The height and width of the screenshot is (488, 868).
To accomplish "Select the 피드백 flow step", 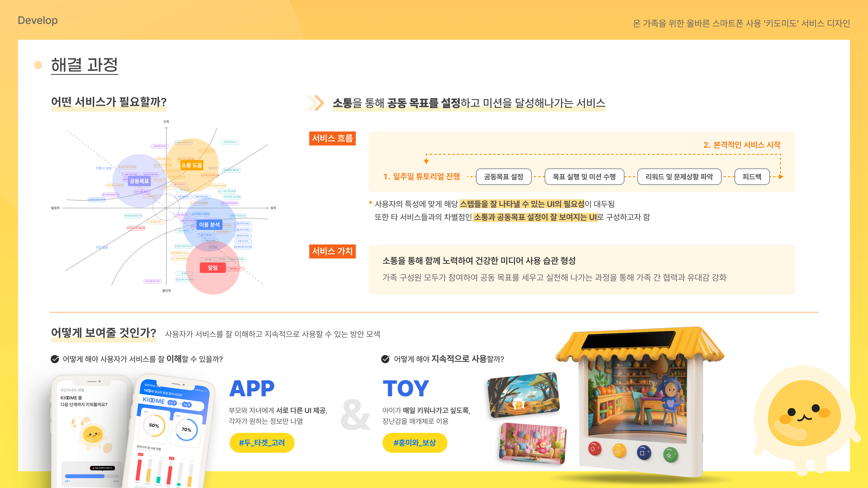I will tap(752, 177).
